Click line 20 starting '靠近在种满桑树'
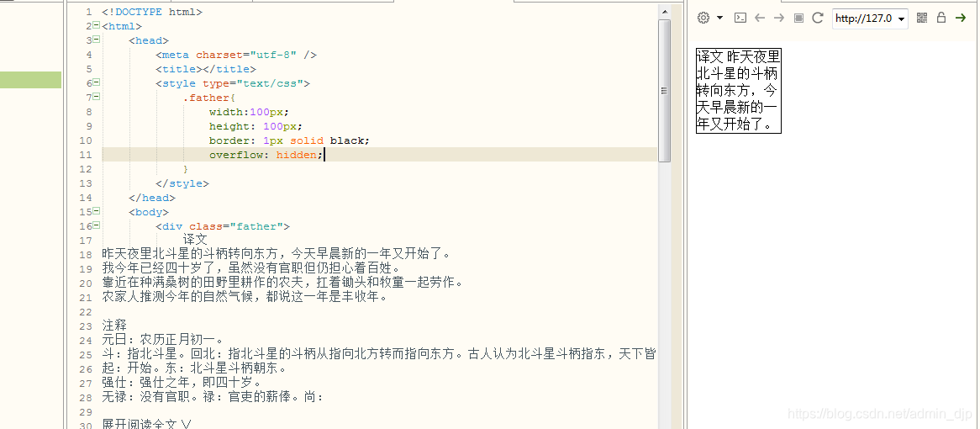 point(282,282)
